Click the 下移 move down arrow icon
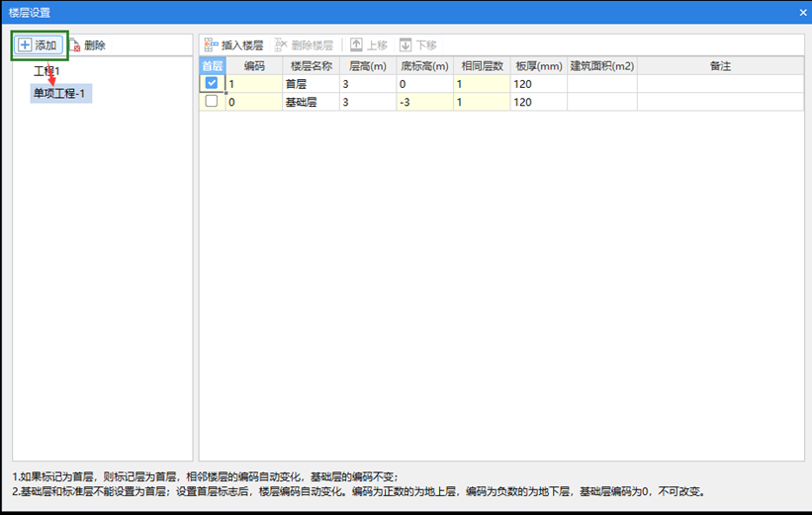This screenshot has height=515, width=812. 406,45
